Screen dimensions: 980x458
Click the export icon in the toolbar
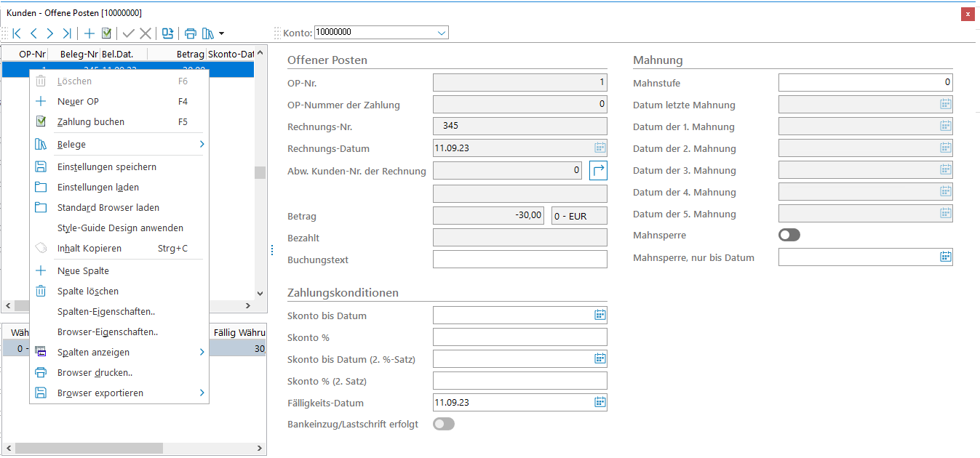168,33
